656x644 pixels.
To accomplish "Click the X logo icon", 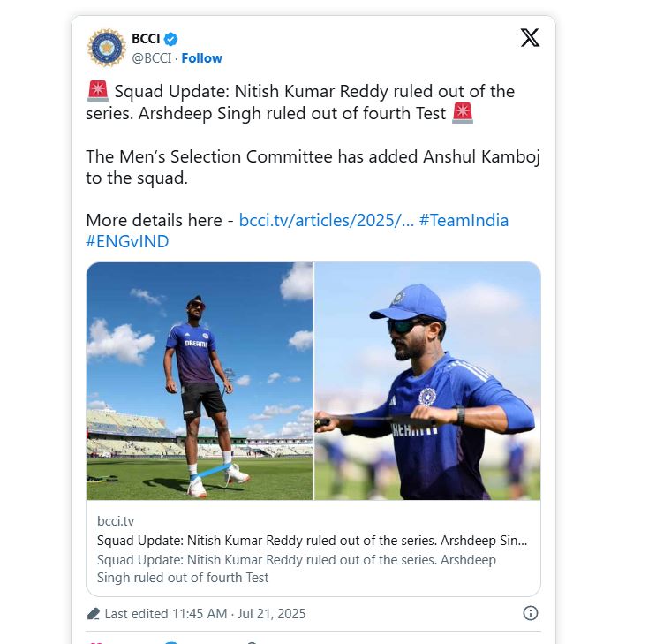I will [x=530, y=38].
